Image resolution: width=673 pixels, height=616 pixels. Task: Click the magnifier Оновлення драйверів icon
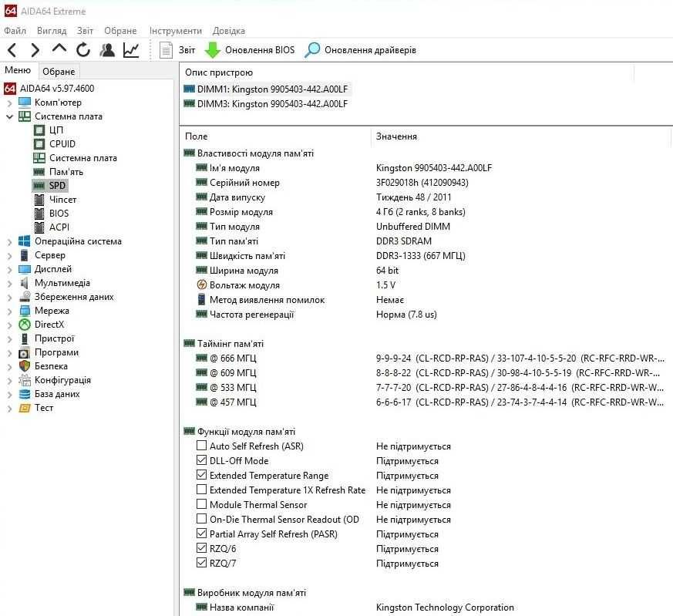[312, 50]
